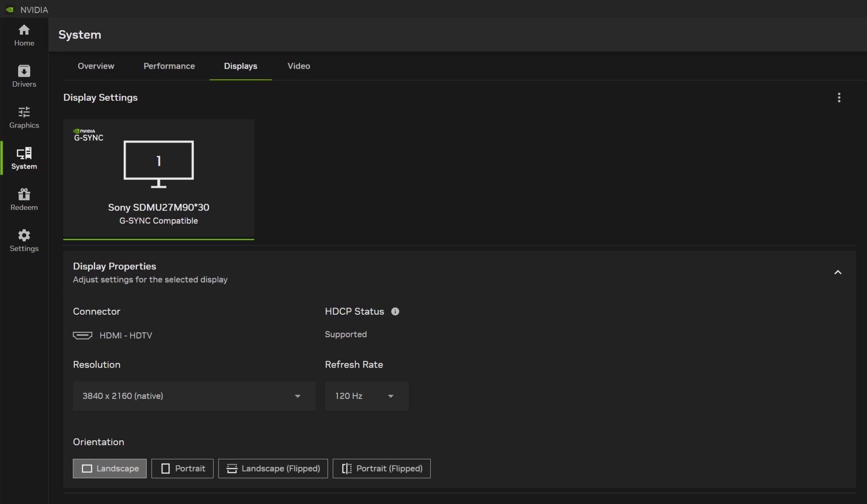Open the Drivers section
This screenshot has width=867, height=504.
[24, 75]
